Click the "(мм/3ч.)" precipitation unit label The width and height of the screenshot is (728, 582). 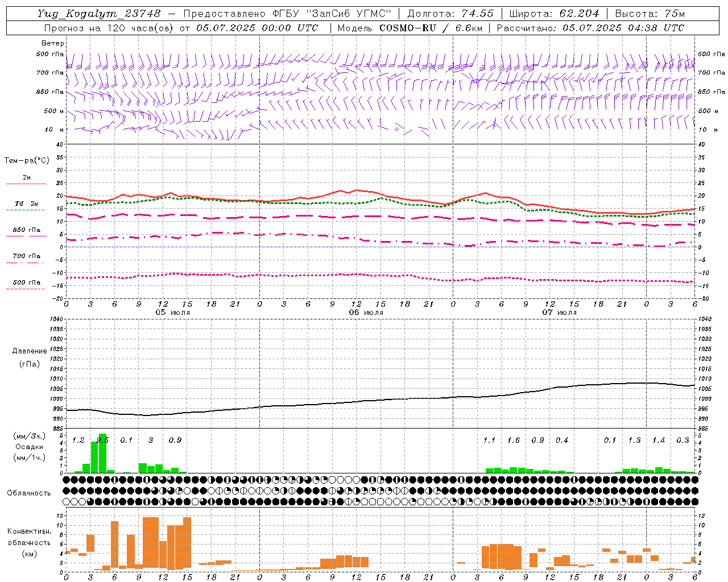click(x=30, y=436)
